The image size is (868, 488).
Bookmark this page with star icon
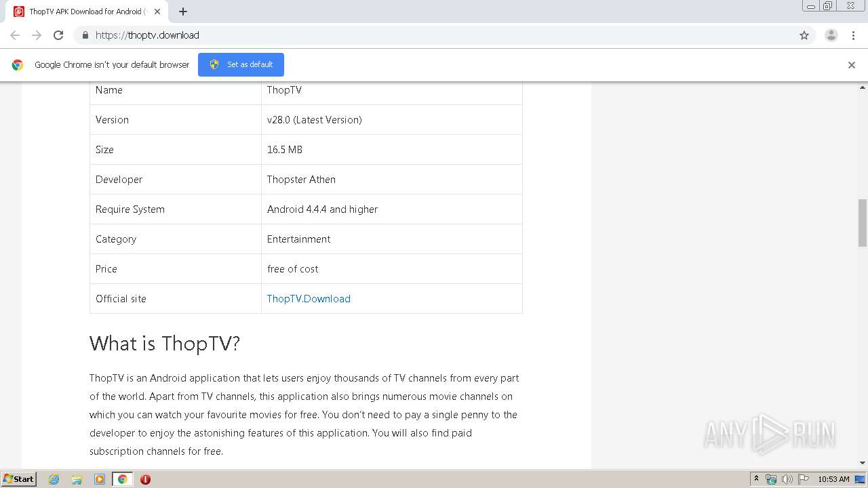point(804,35)
